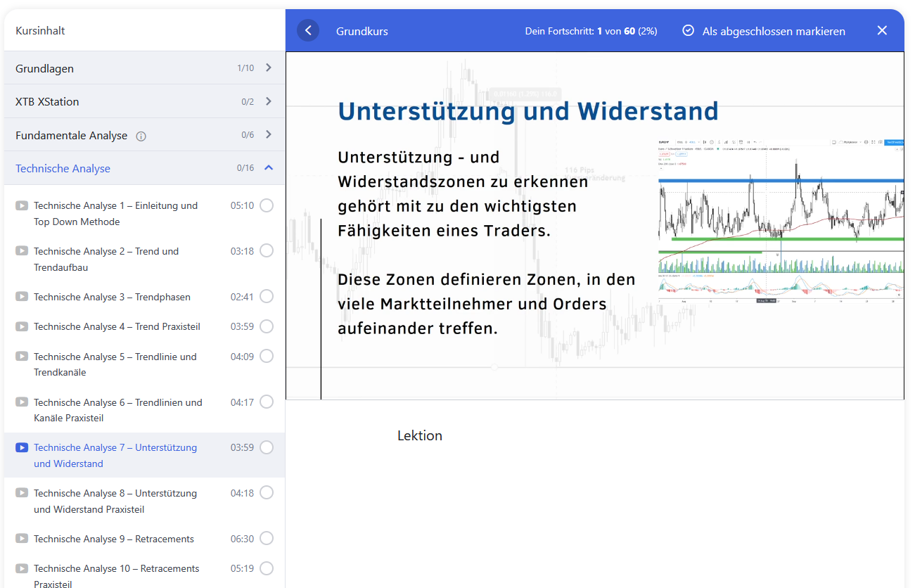Expand the XTB XStation section
This screenshot has width=915, height=588.
269,101
